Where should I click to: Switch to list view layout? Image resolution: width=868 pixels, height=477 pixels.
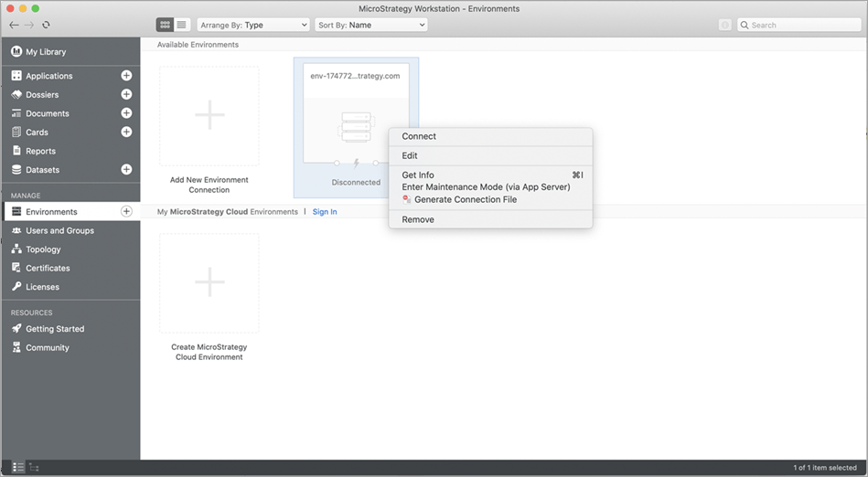point(182,25)
